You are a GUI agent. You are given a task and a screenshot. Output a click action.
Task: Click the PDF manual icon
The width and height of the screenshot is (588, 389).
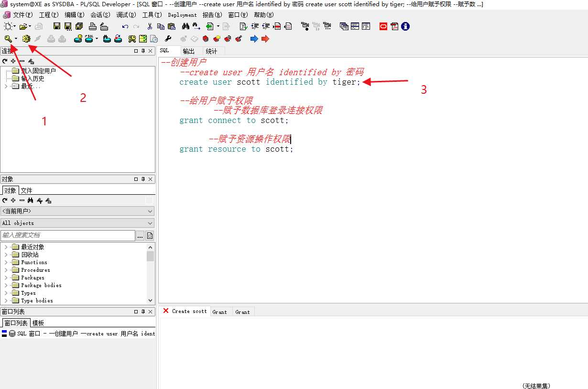pyautogui.click(x=394, y=26)
